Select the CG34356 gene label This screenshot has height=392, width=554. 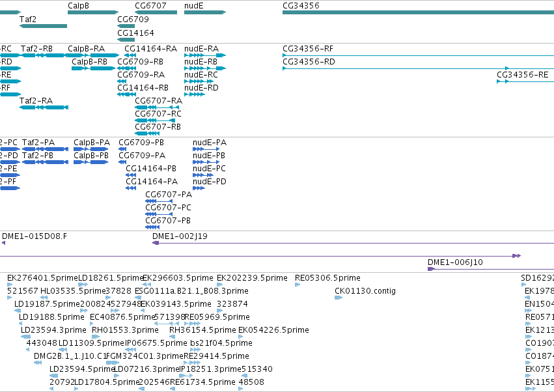coord(301,6)
